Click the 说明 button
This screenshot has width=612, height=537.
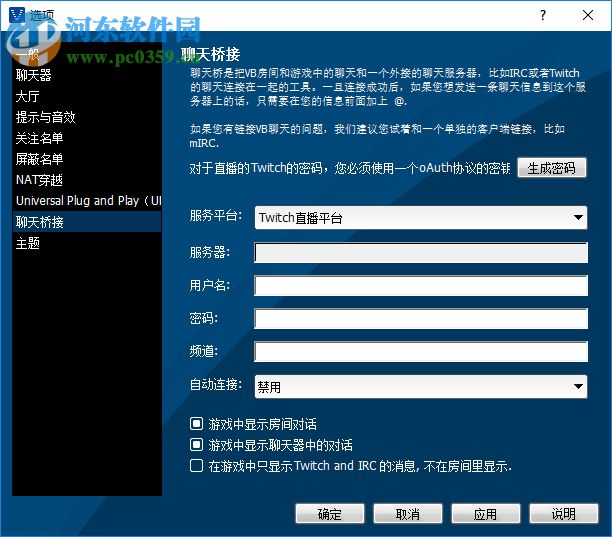coord(564,514)
